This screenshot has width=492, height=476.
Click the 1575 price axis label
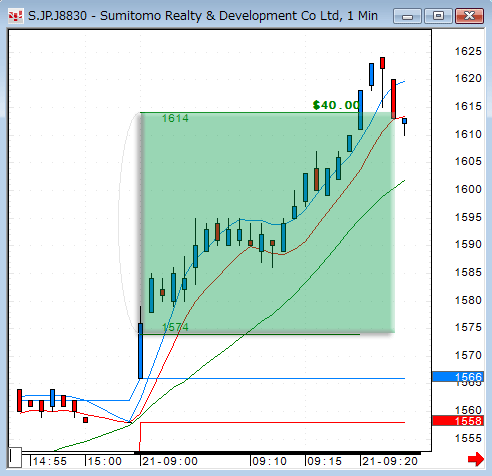pos(468,327)
